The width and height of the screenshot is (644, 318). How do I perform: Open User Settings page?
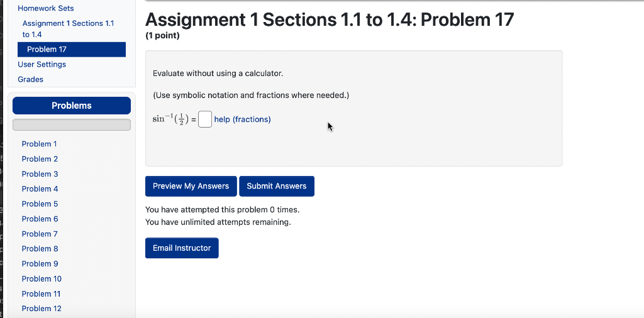tap(42, 65)
